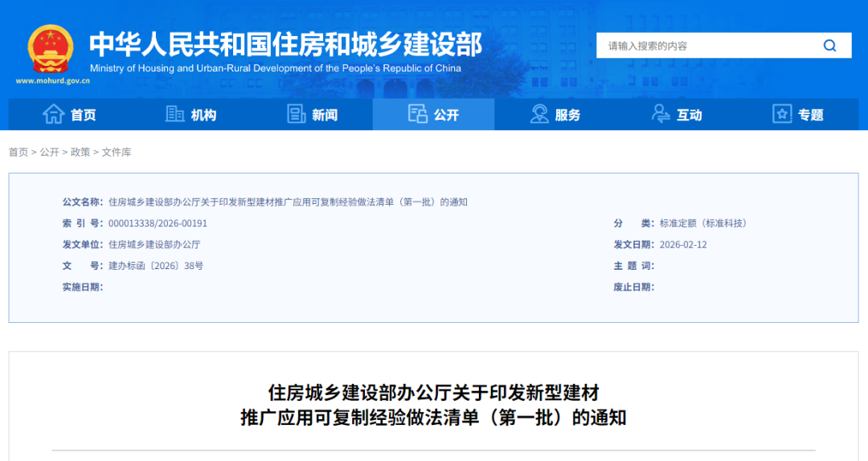
Task: Open the 机构 menu item
Action: 203,115
